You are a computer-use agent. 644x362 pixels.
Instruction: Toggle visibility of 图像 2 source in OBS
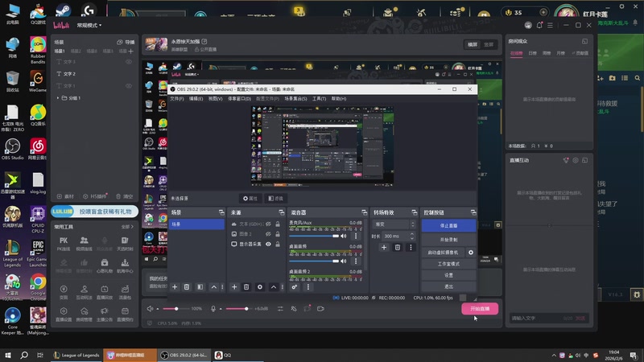(x=268, y=234)
